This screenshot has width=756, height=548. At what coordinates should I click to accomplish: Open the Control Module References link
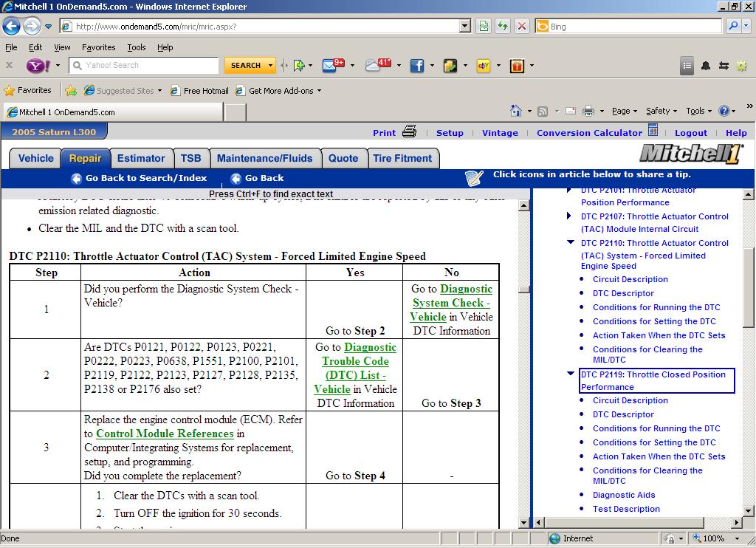165,434
